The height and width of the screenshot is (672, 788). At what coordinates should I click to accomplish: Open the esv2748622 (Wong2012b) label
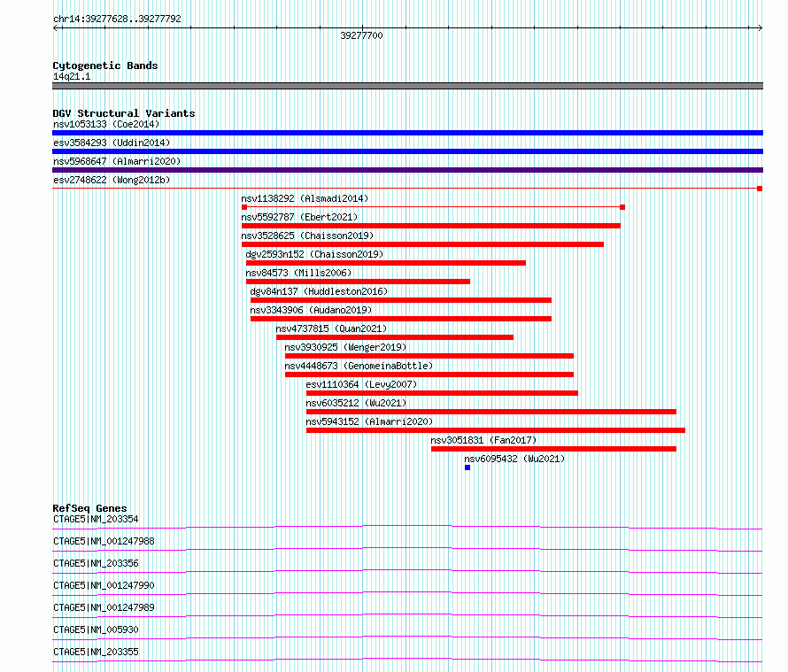pyautogui.click(x=112, y=180)
